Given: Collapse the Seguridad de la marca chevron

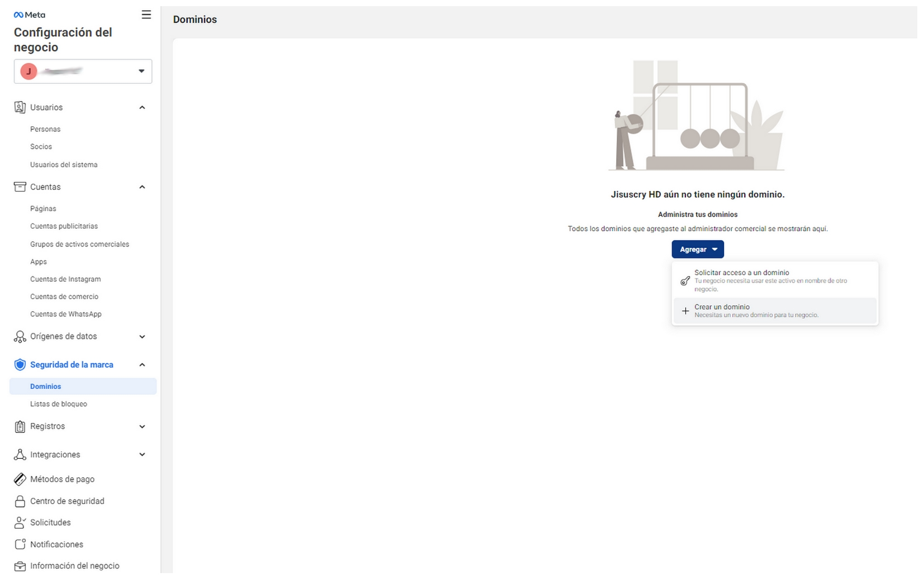Looking at the screenshot, I should (x=142, y=365).
